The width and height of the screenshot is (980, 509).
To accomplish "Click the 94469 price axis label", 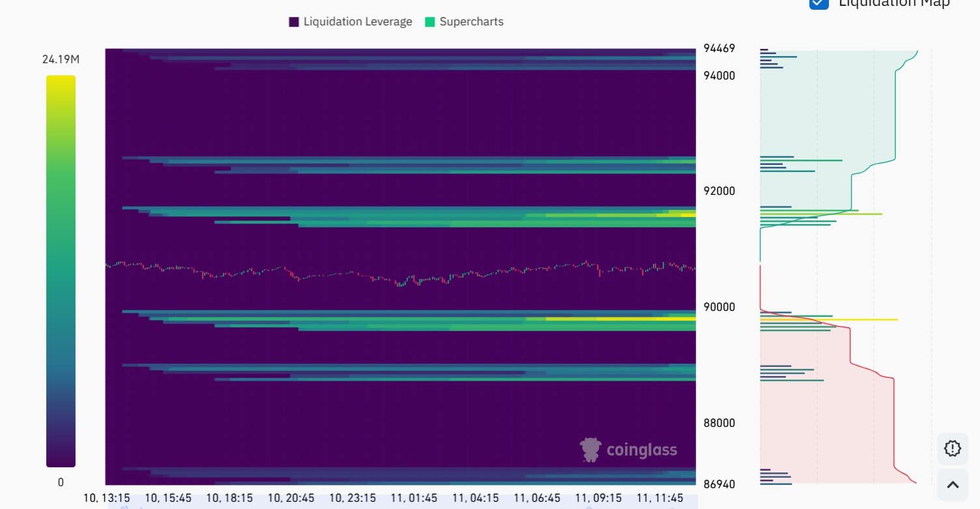I will tap(718, 48).
